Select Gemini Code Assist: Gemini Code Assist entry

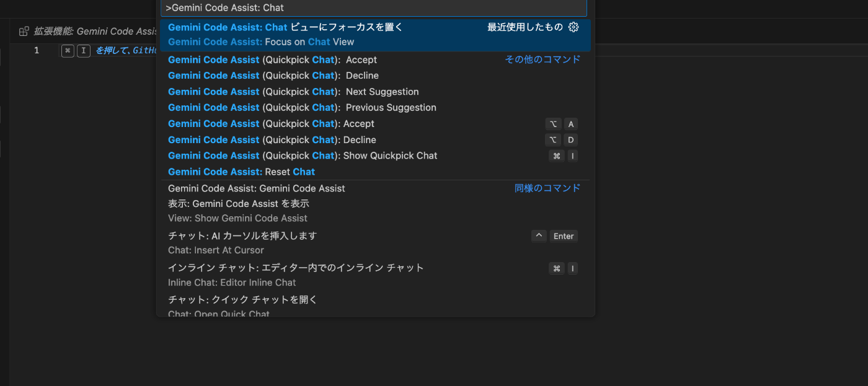[x=375, y=188]
